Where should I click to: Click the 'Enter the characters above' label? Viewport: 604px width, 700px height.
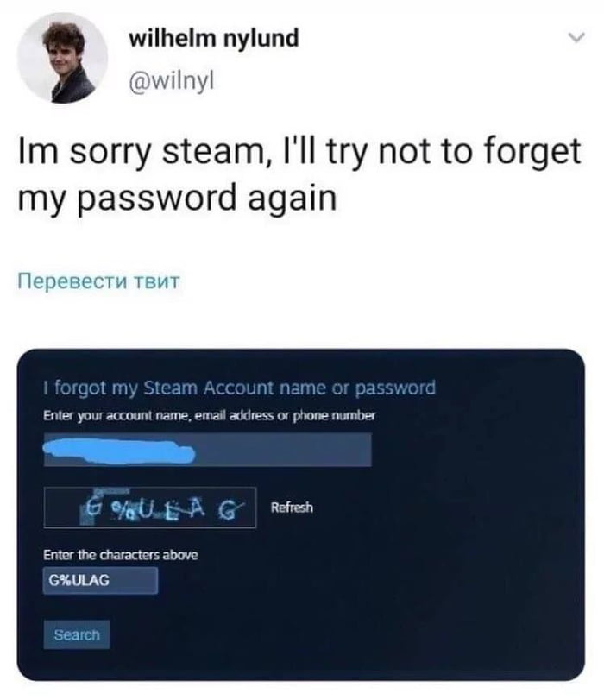click(x=121, y=555)
